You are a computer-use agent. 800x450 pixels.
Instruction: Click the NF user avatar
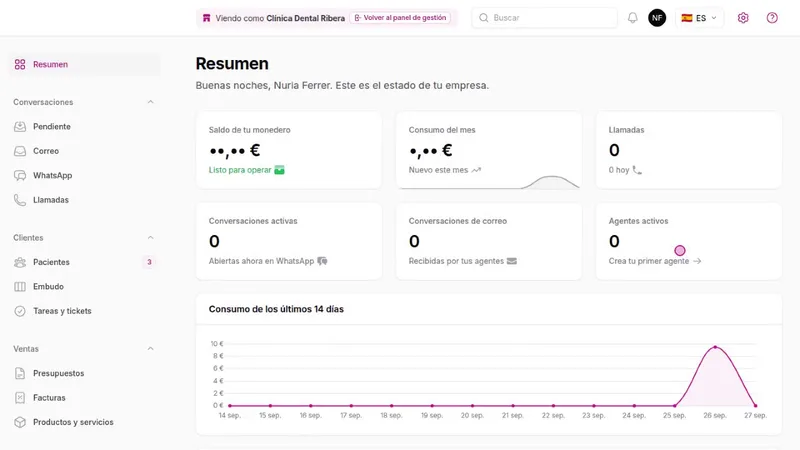657,18
